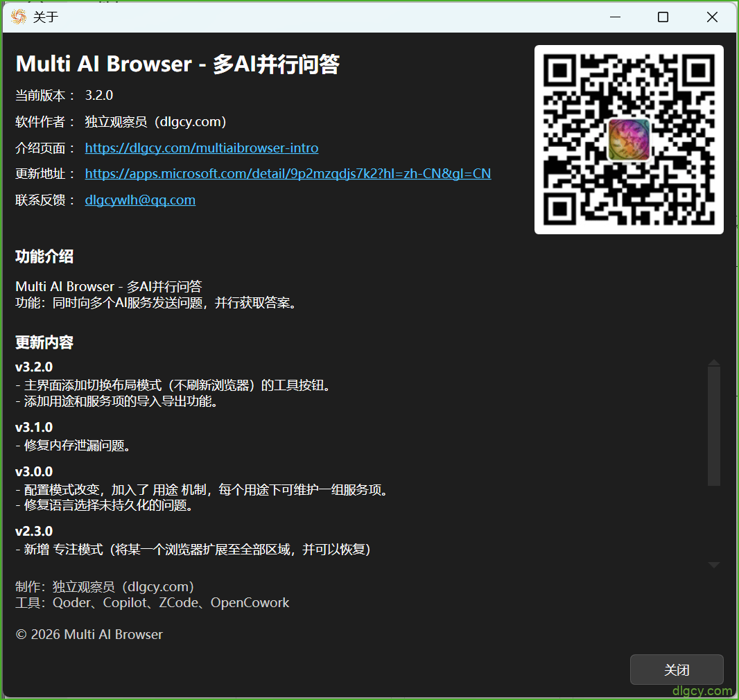
Task: Click the Multi AI Browser main title heading
Action: point(177,64)
